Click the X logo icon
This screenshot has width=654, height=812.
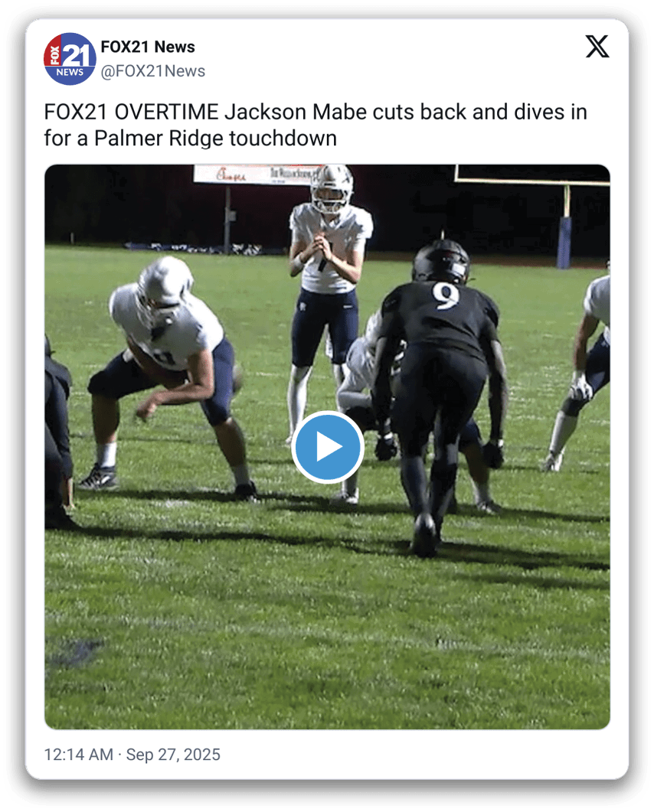coord(597,47)
